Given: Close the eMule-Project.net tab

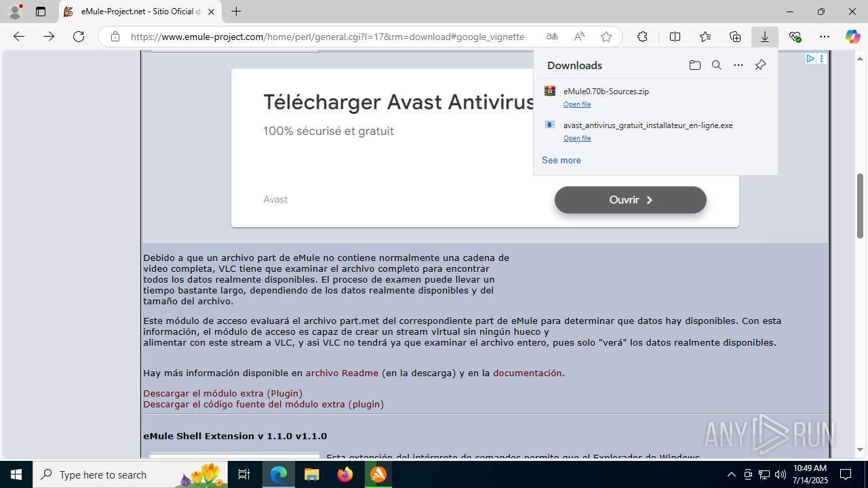Looking at the screenshot, I should click(x=211, y=12).
